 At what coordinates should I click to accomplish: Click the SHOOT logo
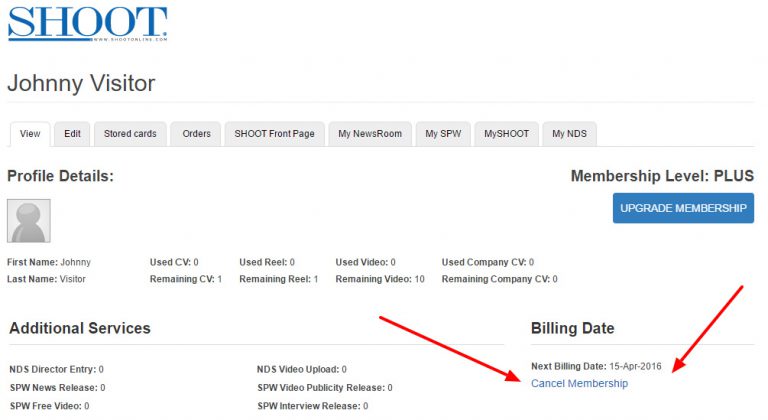pyautogui.click(x=88, y=23)
